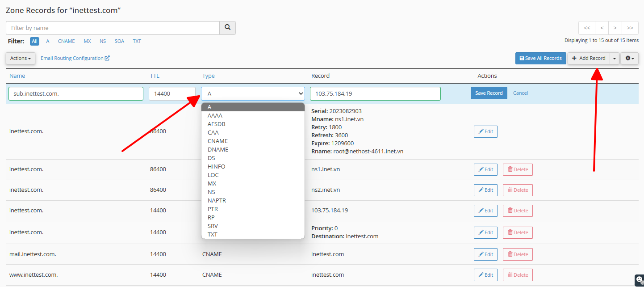This screenshot has width=644, height=287.
Task: Choose TXT in type list
Action: coord(253,234)
